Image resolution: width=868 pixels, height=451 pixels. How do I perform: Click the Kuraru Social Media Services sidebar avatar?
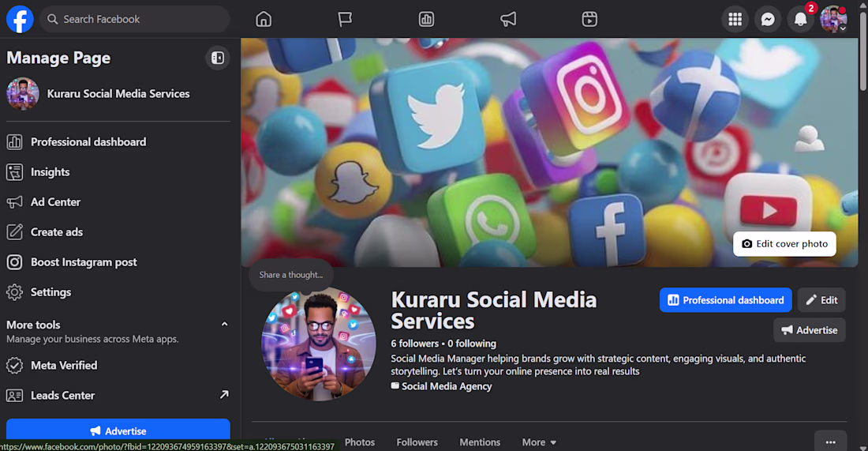pyautogui.click(x=23, y=94)
